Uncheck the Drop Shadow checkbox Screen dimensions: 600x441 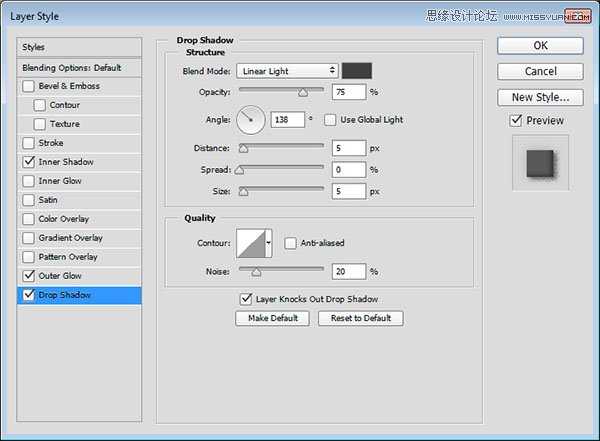(x=28, y=295)
